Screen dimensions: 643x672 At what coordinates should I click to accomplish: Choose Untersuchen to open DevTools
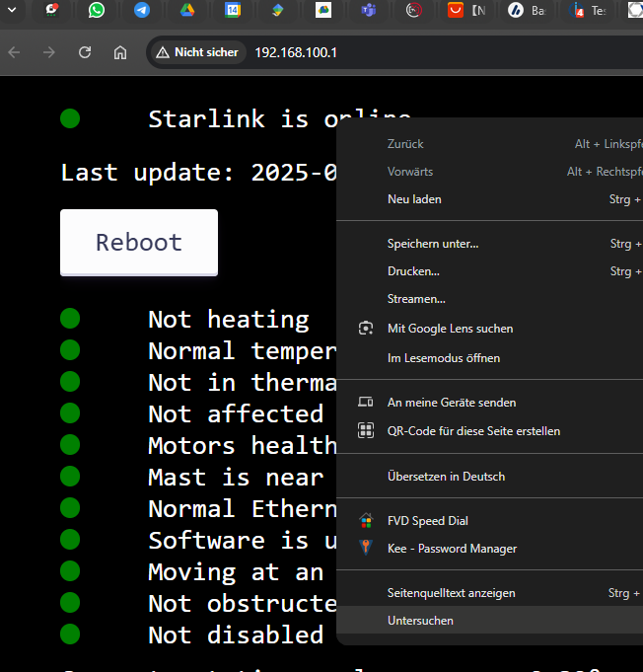point(489,621)
